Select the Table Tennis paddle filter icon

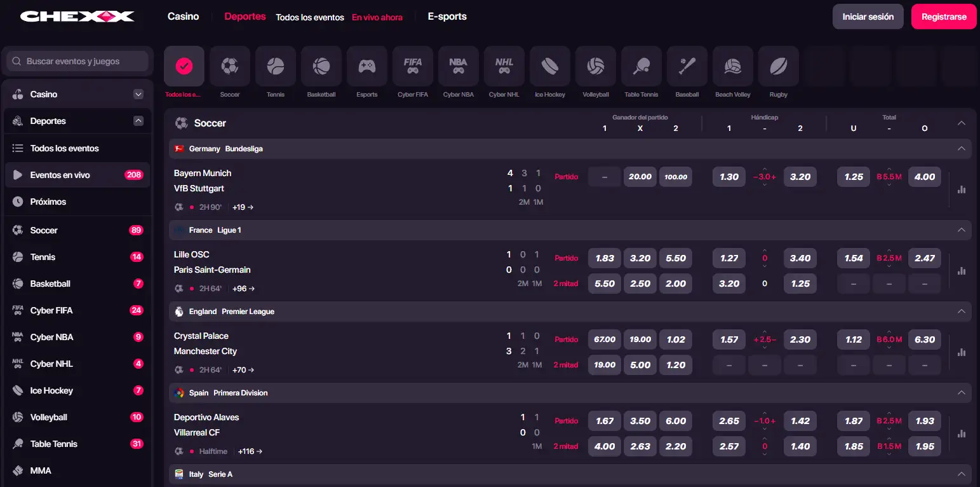coord(641,66)
